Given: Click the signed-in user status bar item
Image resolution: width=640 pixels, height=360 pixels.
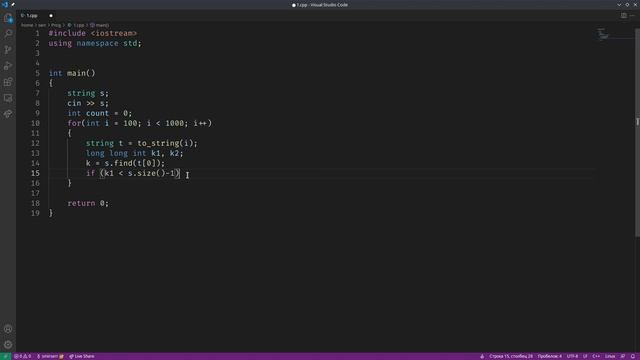Looking at the screenshot, I should (x=50, y=356).
